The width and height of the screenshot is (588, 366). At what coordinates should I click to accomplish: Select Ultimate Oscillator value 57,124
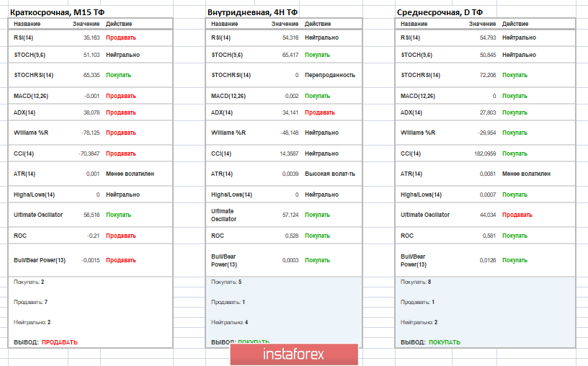290,215
